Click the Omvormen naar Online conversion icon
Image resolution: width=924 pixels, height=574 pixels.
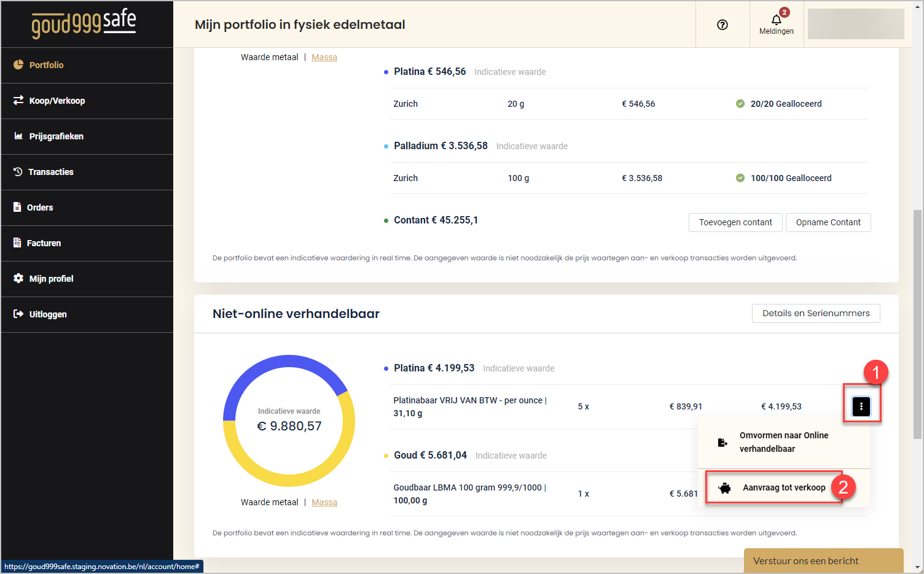tap(723, 442)
